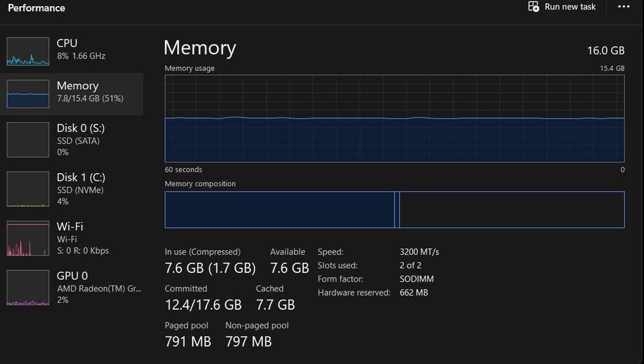
Task: Click the Memory heading
Action: (x=200, y=48)
